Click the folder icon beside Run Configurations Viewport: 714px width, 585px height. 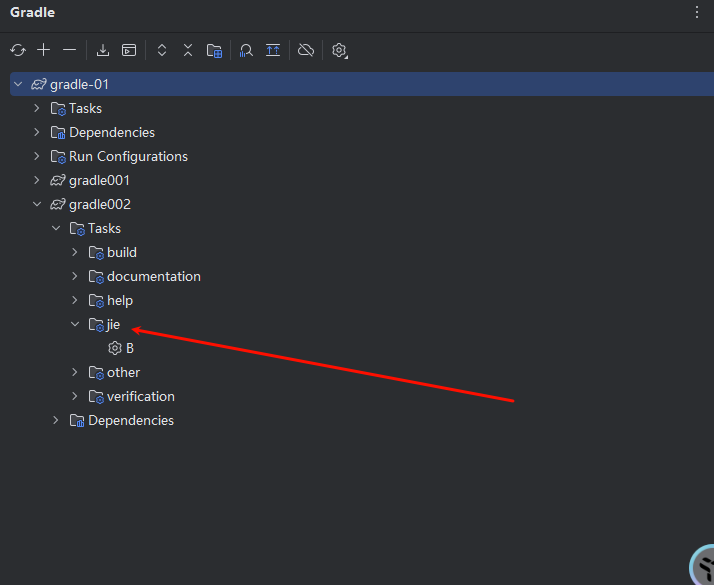[58, 157]
